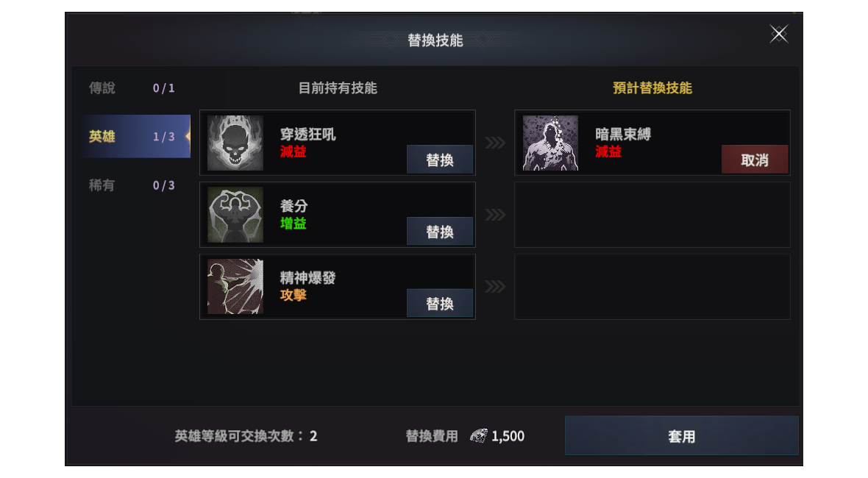This screenshot has width=868, height=478.
Task: Click the second empty replacement skill slot
Action: click(652, 215)
